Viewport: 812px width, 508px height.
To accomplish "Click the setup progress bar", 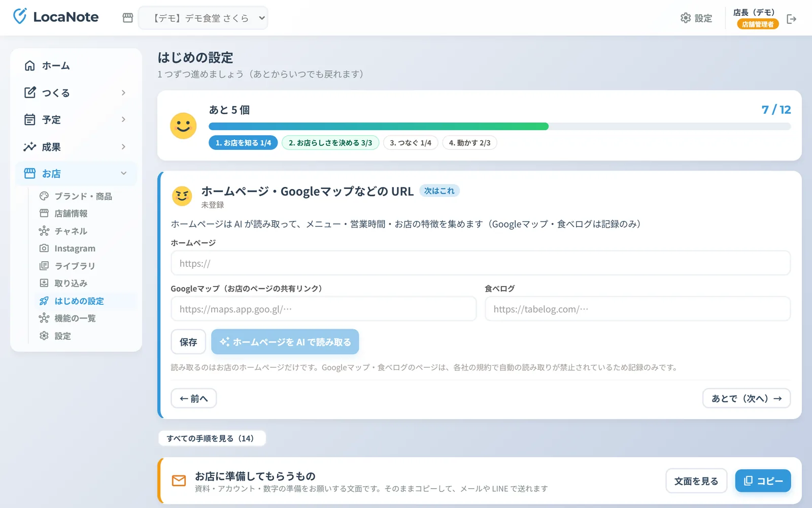I will (500, 126).
